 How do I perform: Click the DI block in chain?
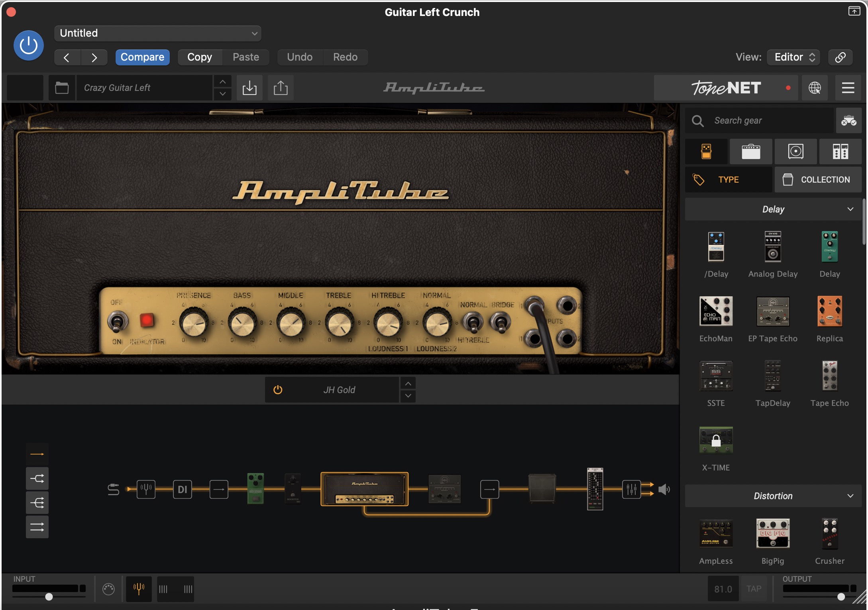pos(182,489)
